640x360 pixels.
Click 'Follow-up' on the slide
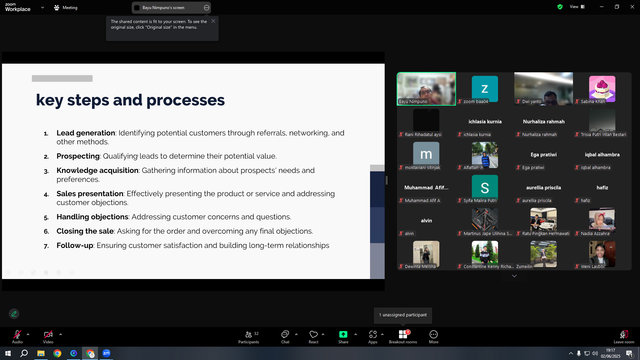click(75, 245)
